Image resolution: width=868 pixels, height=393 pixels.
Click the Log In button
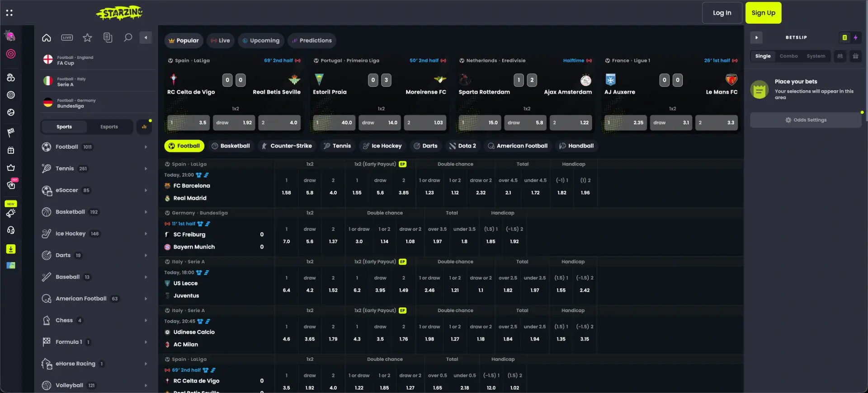pos(722,13)
